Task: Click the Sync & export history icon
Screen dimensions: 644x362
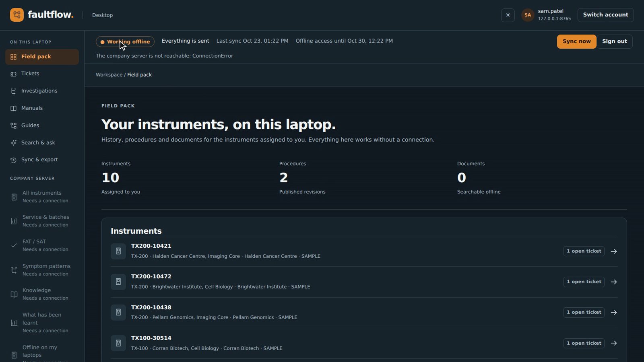Action: [14, 160]
